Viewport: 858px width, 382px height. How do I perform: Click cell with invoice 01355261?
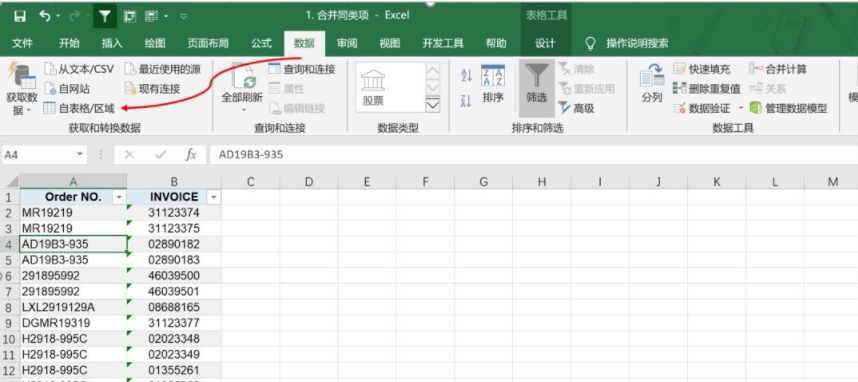tap(174, 370)
